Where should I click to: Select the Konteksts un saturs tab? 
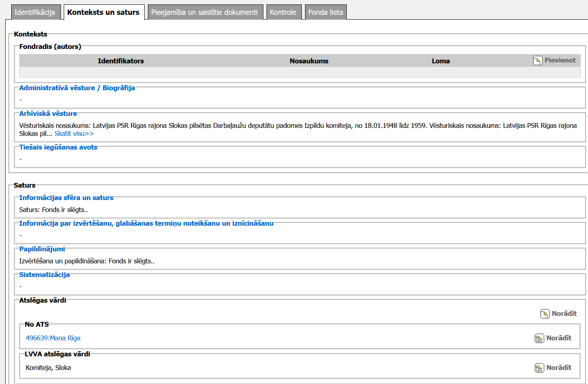click(x=103, y=12)
